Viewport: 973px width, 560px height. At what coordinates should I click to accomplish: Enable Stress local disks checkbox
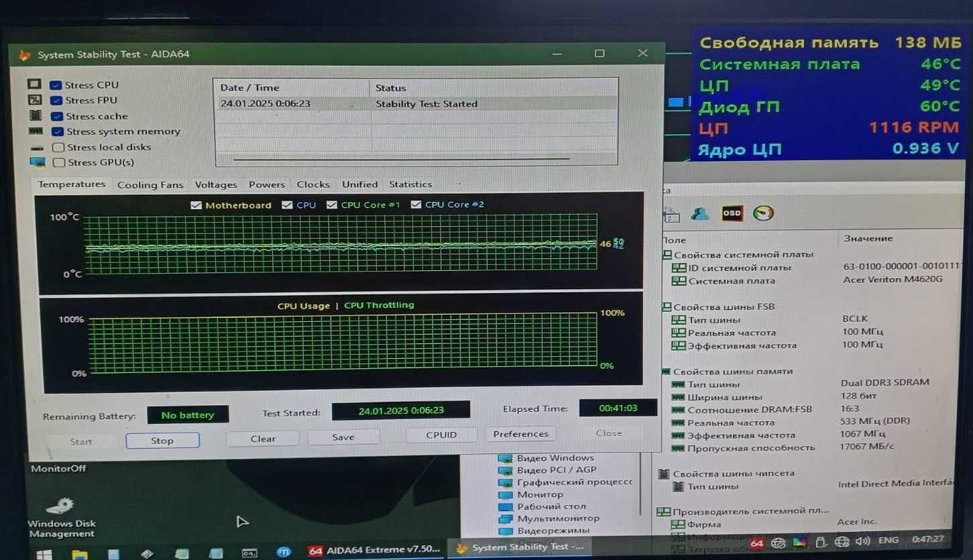(x=58, y=148)
